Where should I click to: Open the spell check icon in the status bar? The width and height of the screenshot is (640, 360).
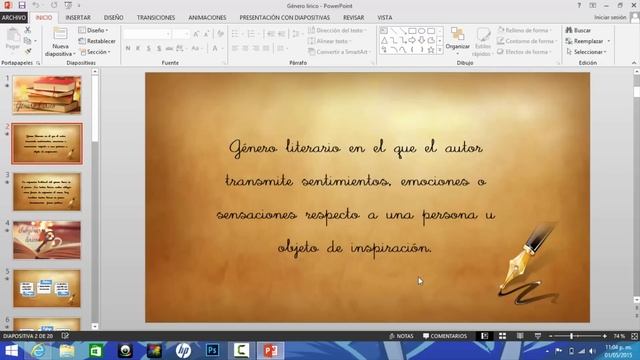pyautogui.click(x=65, y=336)
